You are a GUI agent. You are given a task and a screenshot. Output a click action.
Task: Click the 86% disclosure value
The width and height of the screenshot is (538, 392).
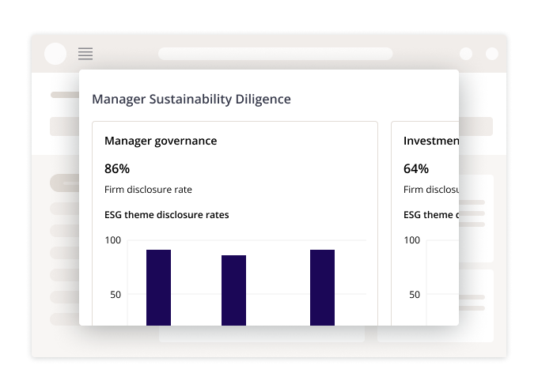pyautogui.click(x=117, y=168)
